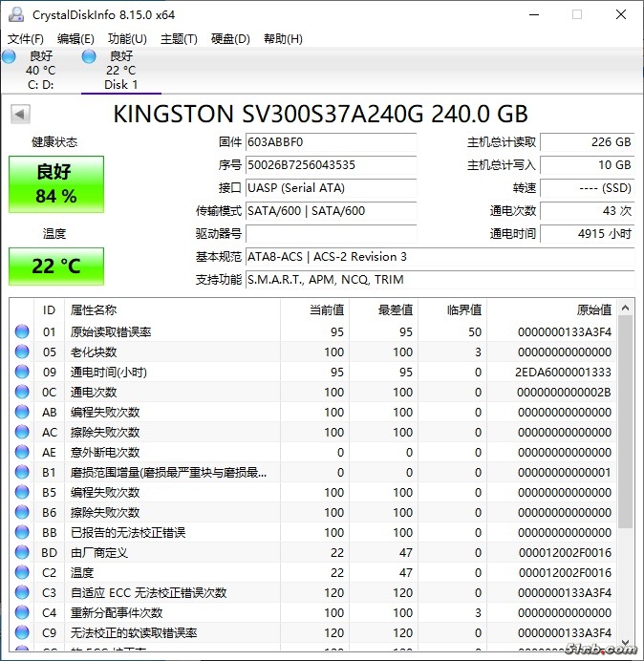This screenshot has width=644, height=661.
Task: Click the green 22 °C temperature button
Action: tap(55, 266)
